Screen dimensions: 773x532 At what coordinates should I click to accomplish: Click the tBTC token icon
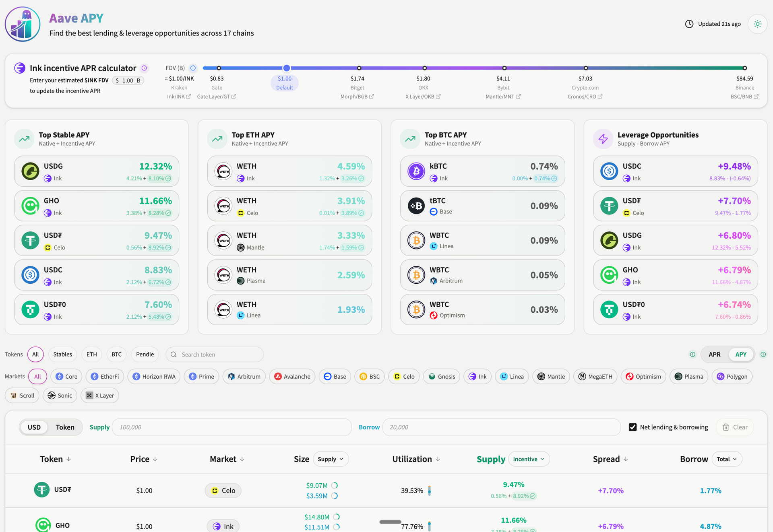click(x=416, y=206)
